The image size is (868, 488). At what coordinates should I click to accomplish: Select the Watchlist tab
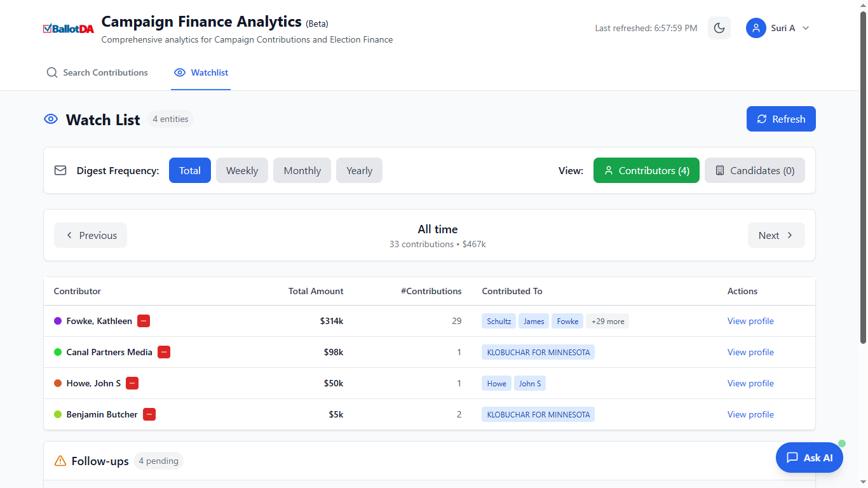pos(201,72)
